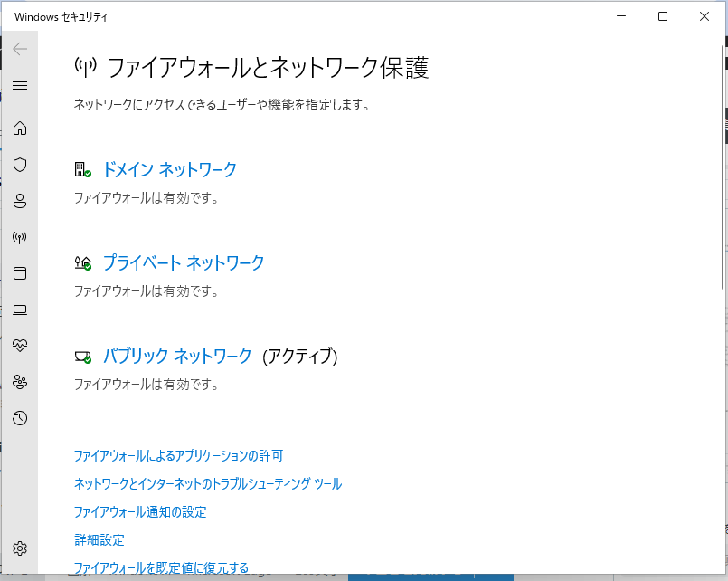Open Family options icon

(20, 382)
